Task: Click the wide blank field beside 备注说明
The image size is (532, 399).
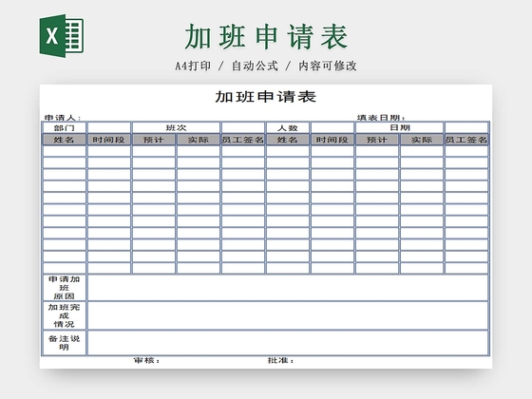Action: coord(288,343)
